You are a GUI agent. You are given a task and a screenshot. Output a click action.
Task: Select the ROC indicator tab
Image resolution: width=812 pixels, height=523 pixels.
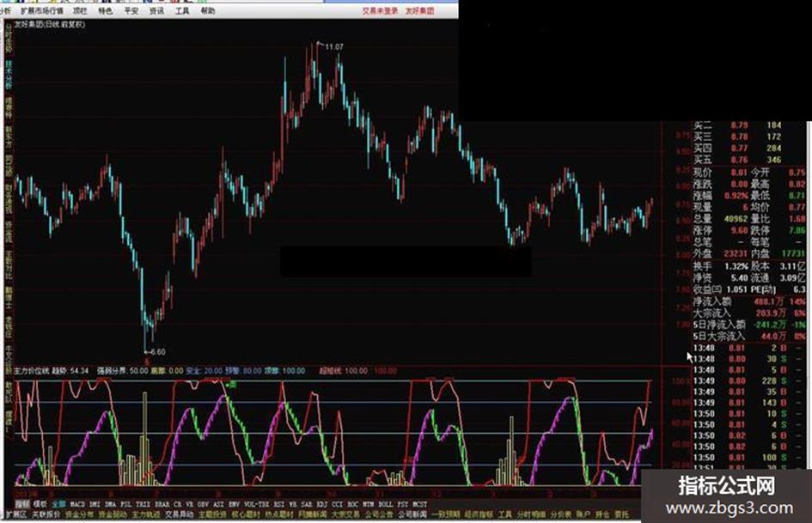(352, 504)
